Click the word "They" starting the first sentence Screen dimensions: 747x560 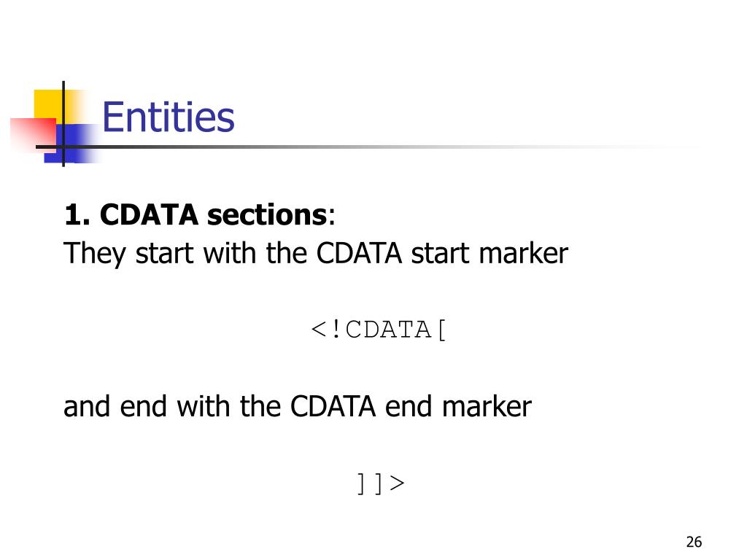[94, 253]
